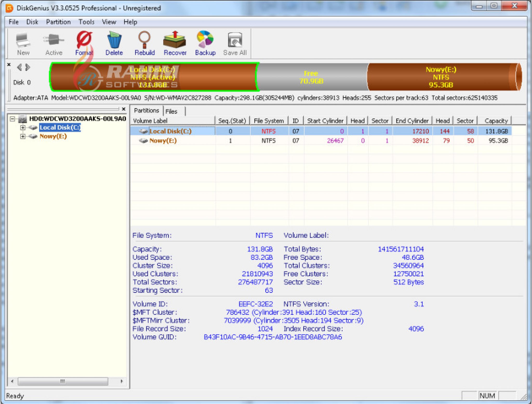Click the Save All icon

point(234,43)
